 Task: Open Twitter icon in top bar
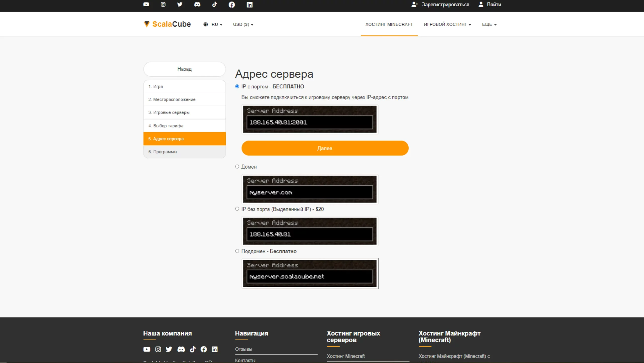(180, 5)
